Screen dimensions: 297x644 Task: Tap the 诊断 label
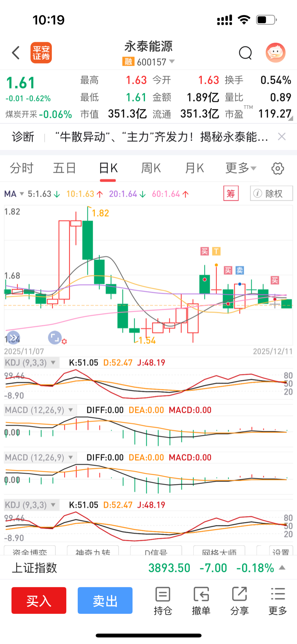(23, 137)
